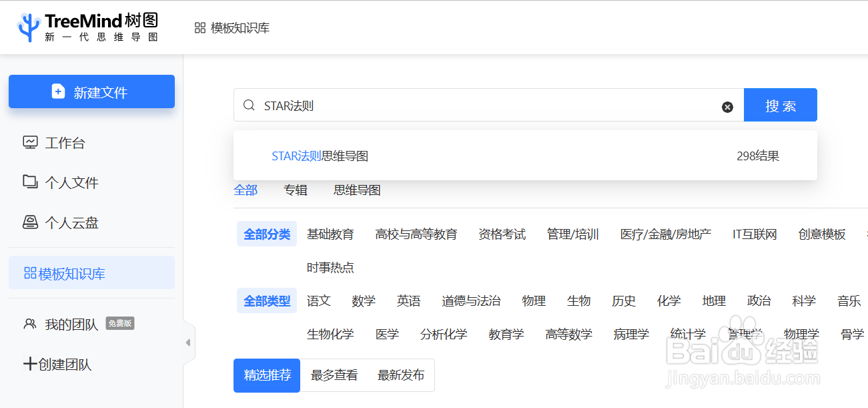Filter by 时事热点 category

pos(330,268)
